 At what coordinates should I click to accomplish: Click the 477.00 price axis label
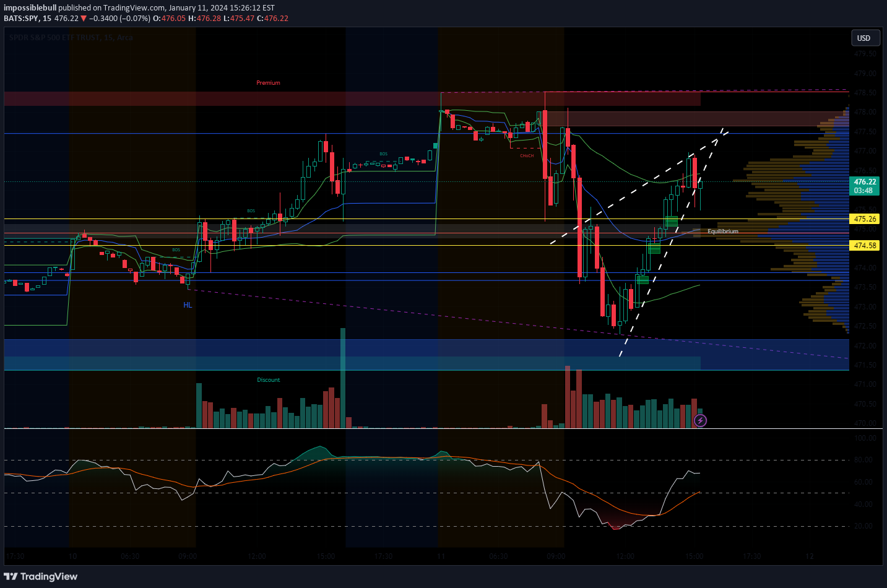tap(865, 151)
